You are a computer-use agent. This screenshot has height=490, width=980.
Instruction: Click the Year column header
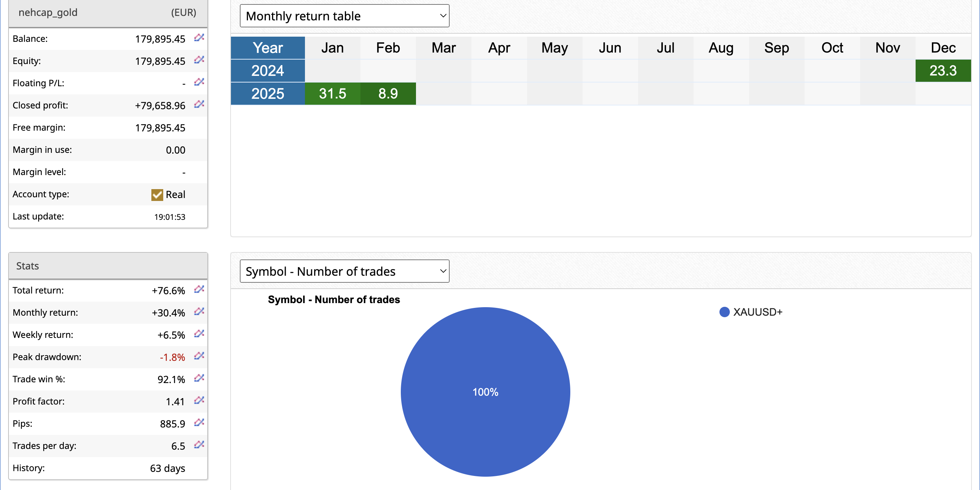click(268, 48)
